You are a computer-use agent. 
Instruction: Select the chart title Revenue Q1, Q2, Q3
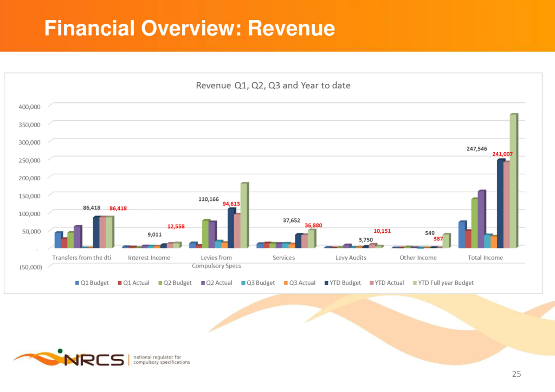273,86
